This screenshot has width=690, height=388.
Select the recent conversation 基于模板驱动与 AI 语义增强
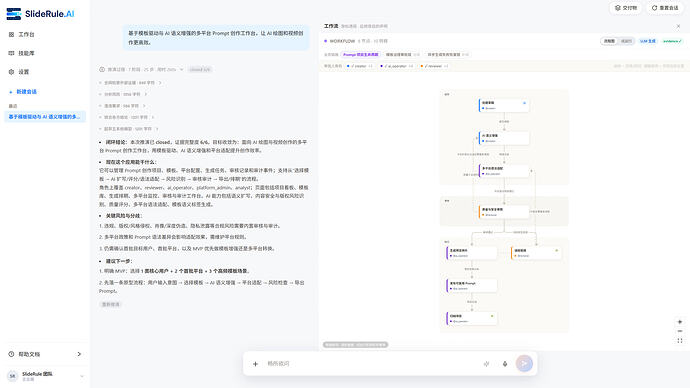pyautogui.click(x=44, y=117)
